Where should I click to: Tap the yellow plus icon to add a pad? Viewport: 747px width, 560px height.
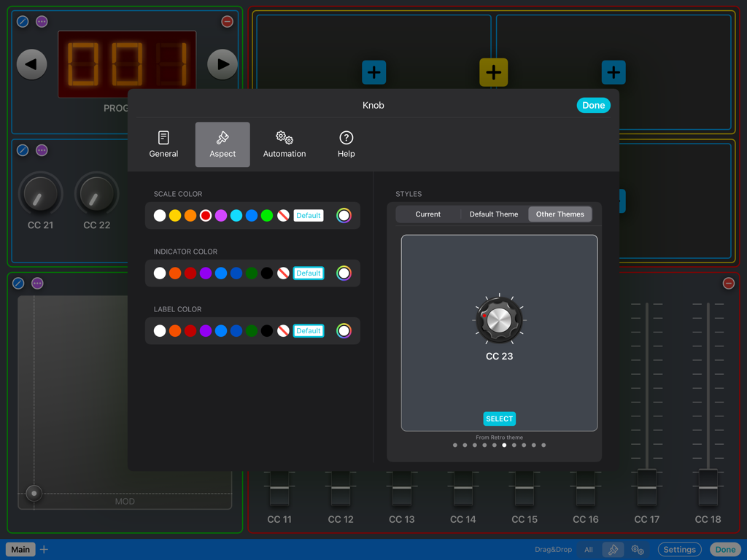coord(494,72)
